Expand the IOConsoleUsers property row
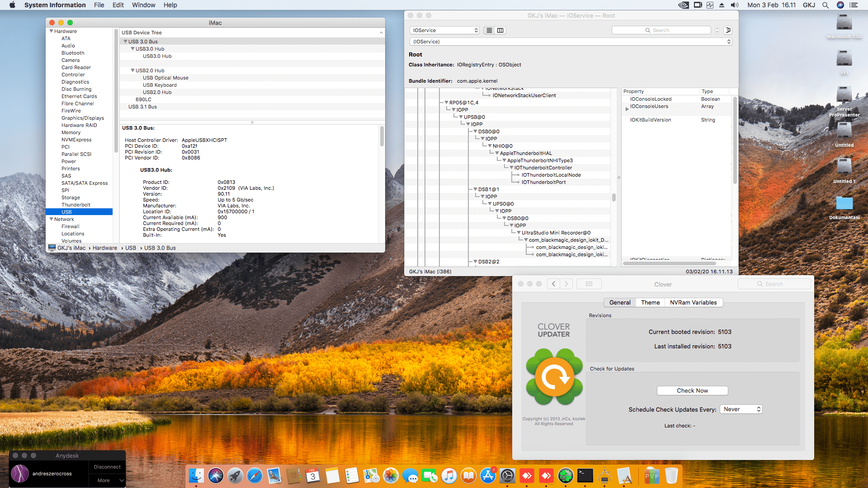 click(627, 109)
